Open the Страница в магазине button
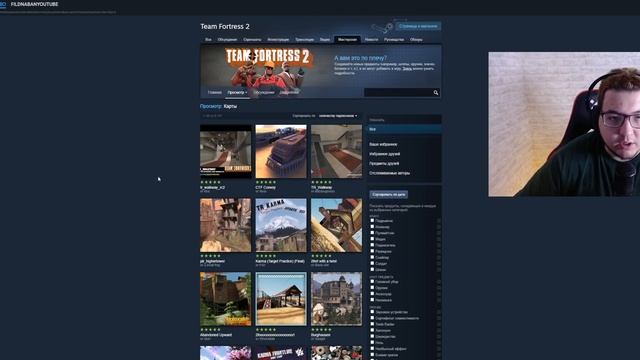 [x=418, y=26]
